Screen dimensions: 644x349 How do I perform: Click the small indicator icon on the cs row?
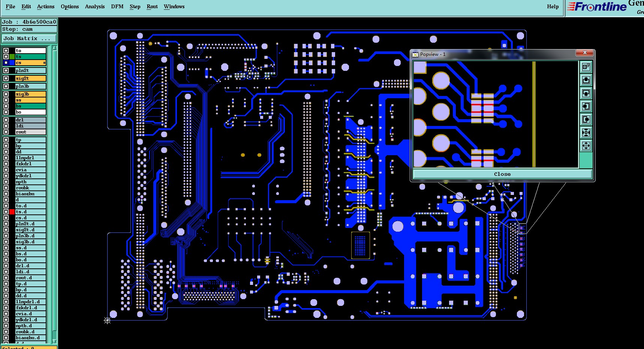(x=44, y=63)
